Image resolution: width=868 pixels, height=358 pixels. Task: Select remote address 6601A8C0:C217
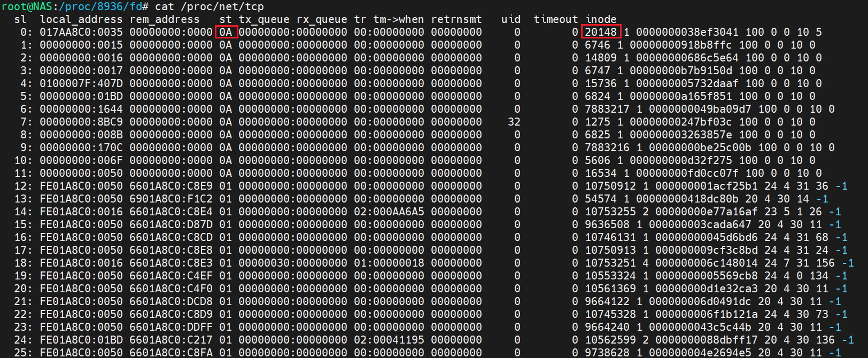point(171,340)
